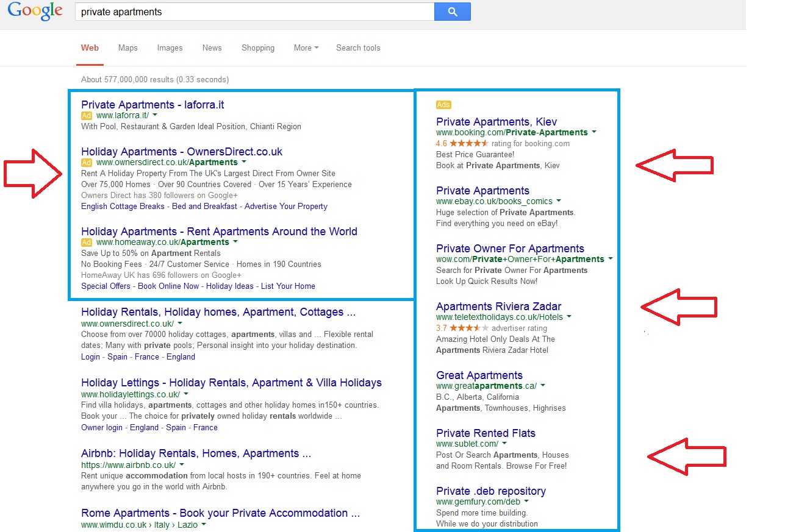Click 'Book Online Now' sitelink
Screen dimensions: 796x532
pyautogui.click(x=168, y=286)
